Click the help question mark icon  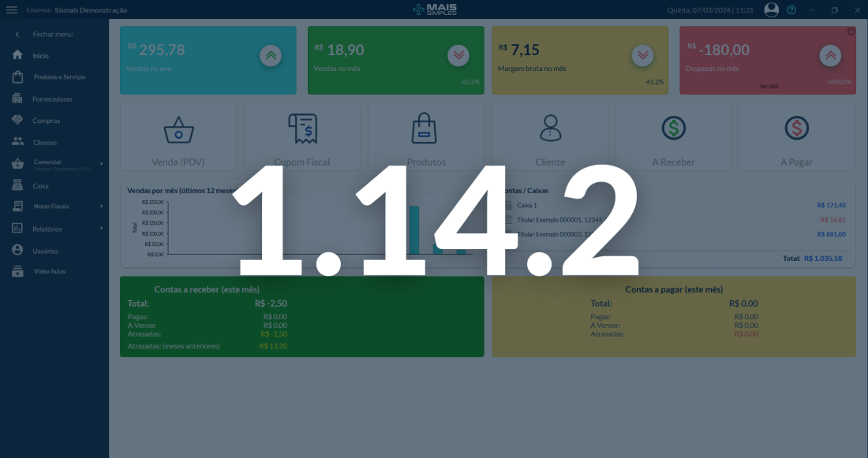point(791,10)
